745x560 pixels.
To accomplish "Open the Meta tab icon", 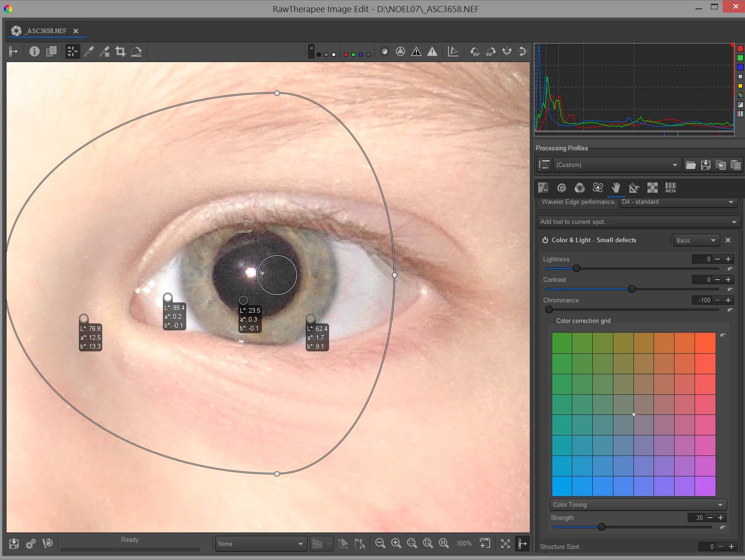I will pos(670,188).
